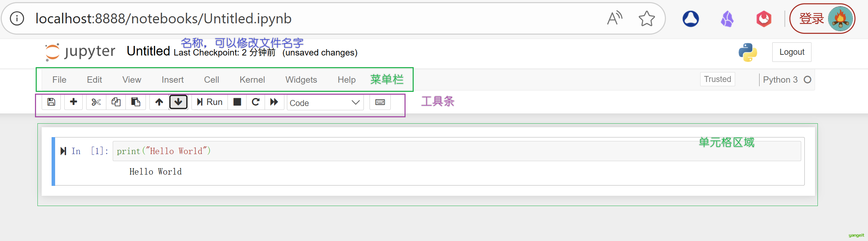This screenshot has width=868, height=241.
Task: Save the notebook with the floppy disk icon
Action: tap(51, 102)
